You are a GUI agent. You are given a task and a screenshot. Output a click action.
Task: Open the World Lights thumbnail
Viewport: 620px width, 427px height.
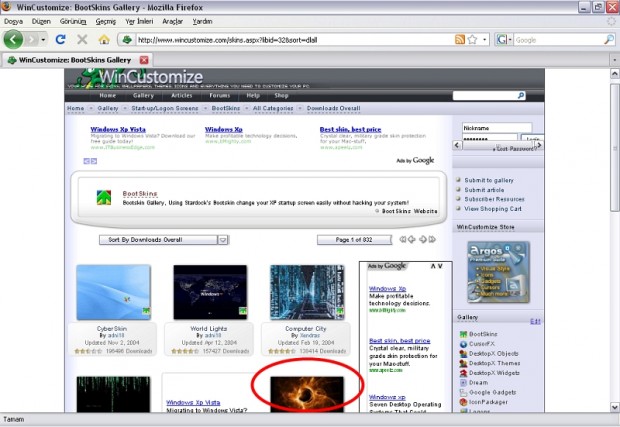coord(210,293)
